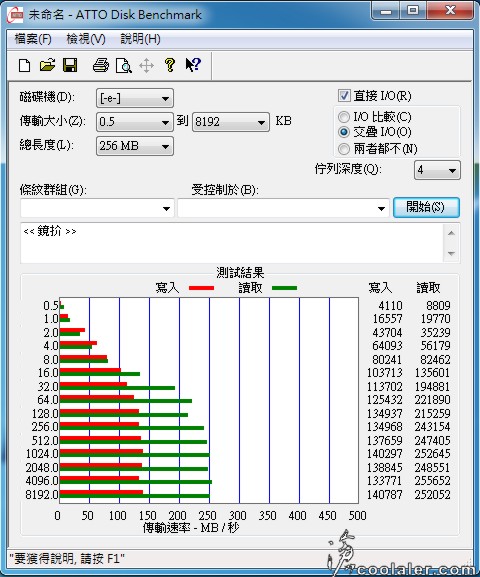
Task: Click the red write bar for 8192.0
Action: pyautogui.click(x=101, y=492)
